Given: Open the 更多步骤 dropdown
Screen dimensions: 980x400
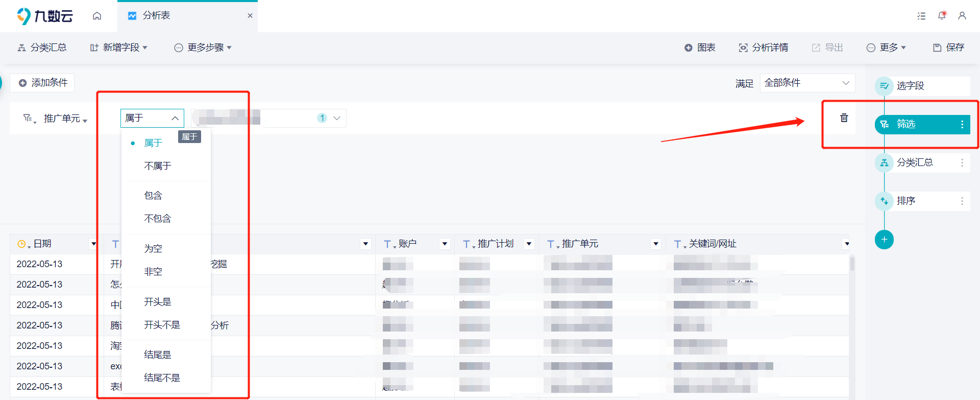Looking at the screenshot, I should [x=203, y=48].
